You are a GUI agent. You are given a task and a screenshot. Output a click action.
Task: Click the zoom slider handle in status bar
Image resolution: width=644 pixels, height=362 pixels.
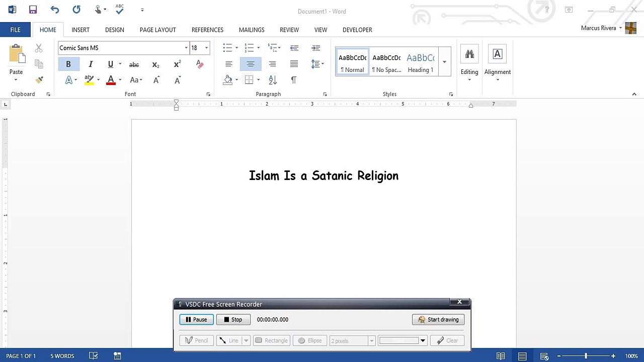(586, 356)
